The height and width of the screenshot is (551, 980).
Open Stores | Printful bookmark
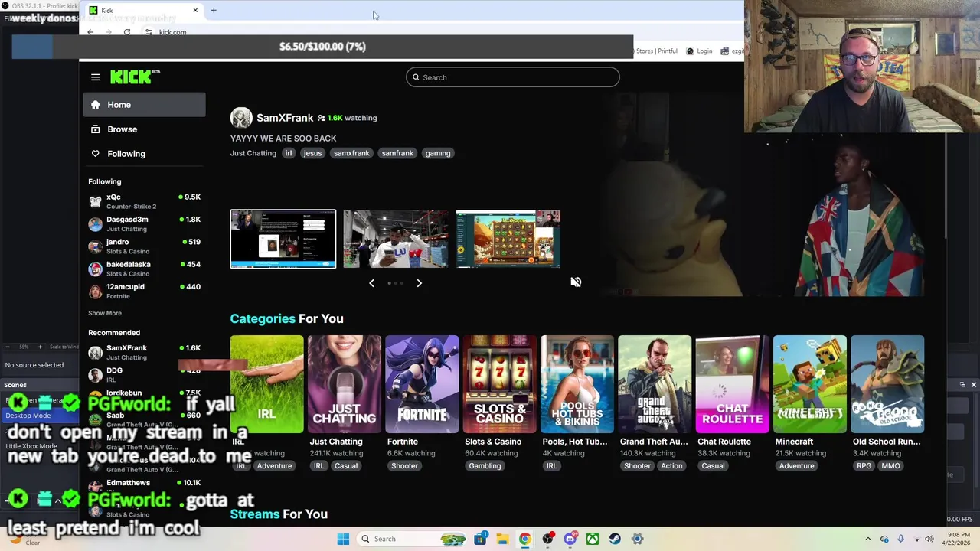pyautogui.click(x=656, y=51)
